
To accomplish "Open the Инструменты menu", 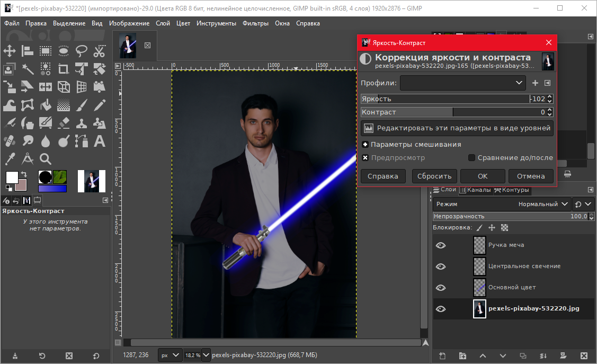I will coord(216,23).
